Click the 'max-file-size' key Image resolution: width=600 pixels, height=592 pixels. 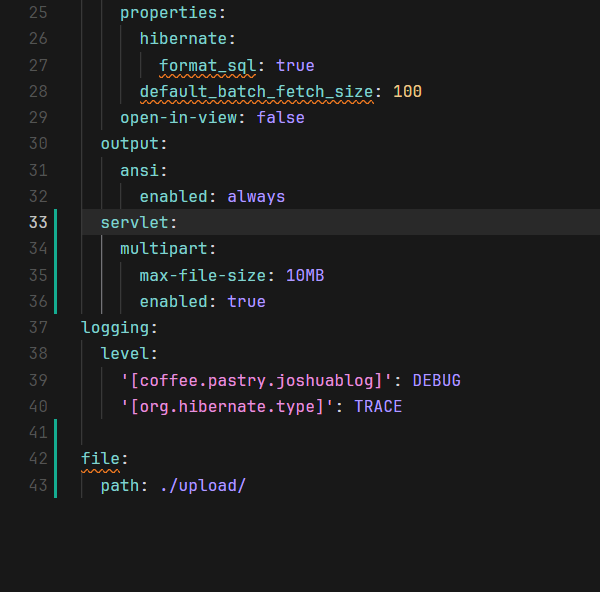tap(202, 276)
